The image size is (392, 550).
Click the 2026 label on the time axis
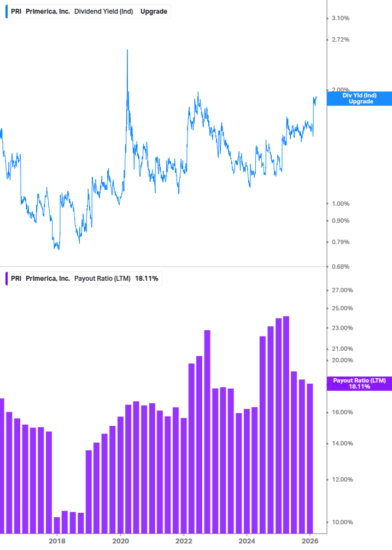pos(311,540)
